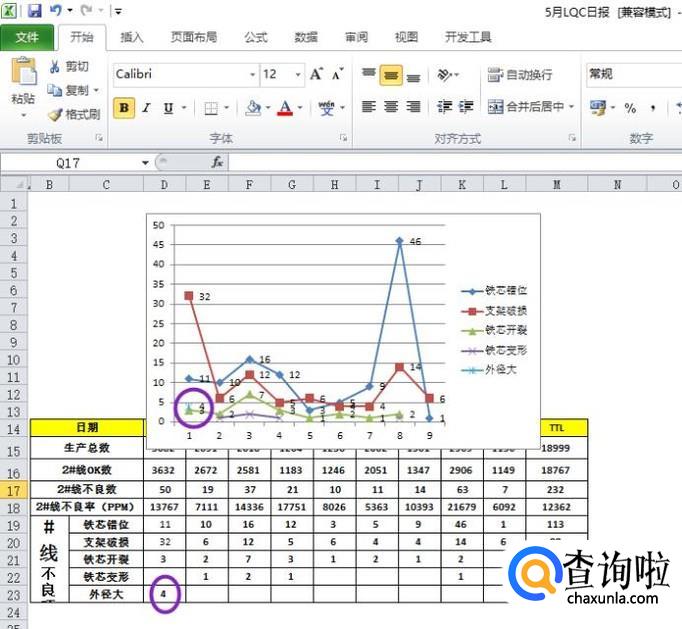Click the 铁芯错位 legend entry in chart
The image size is (682, 629).
tap(494, 291)
